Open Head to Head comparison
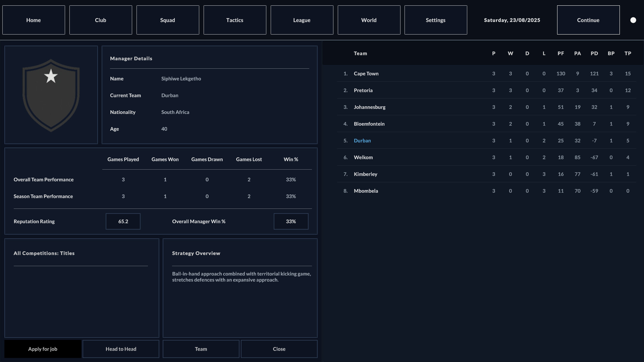The width and height of the screenshot is (644, 362). (121, 349)
